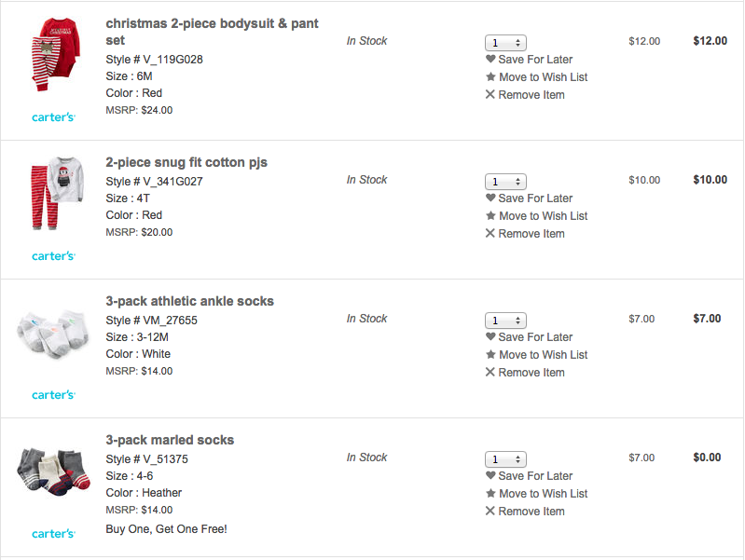Click heart icon for marled socks
Image resolution: width=745 pixels, height=560 pixels.
coord(490,476)
